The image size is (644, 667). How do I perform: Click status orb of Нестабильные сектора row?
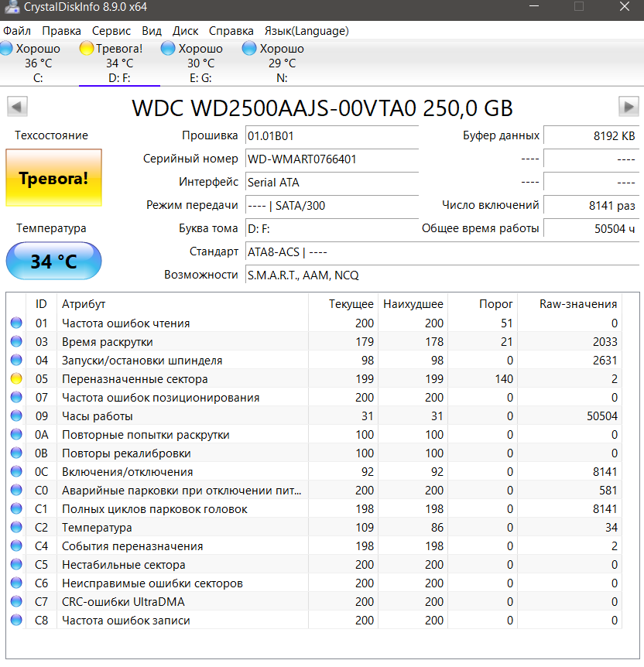point(16,565)
